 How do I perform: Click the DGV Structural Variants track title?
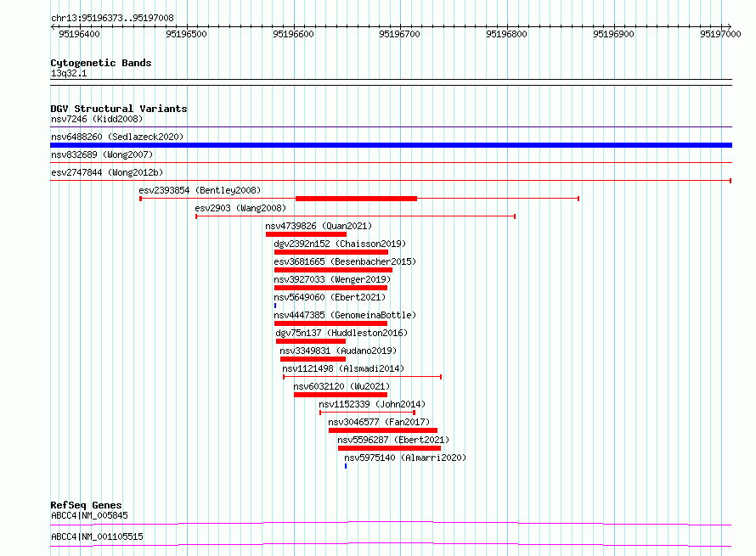[119, 109]
